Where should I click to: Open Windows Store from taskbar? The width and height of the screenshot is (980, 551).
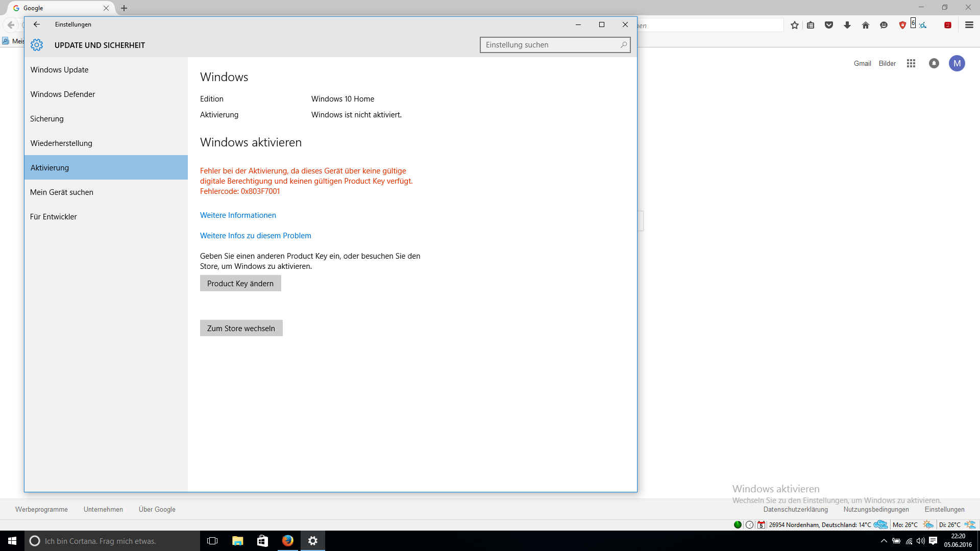[x=262, y=541]
